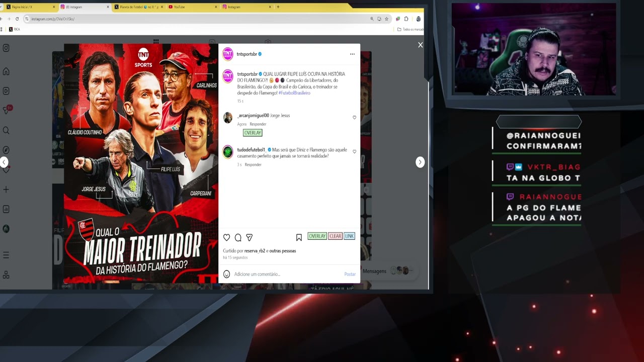Open the Meta apps grid icon in sidebar
This screenshot has width=644, height=362.
(6, 275)
